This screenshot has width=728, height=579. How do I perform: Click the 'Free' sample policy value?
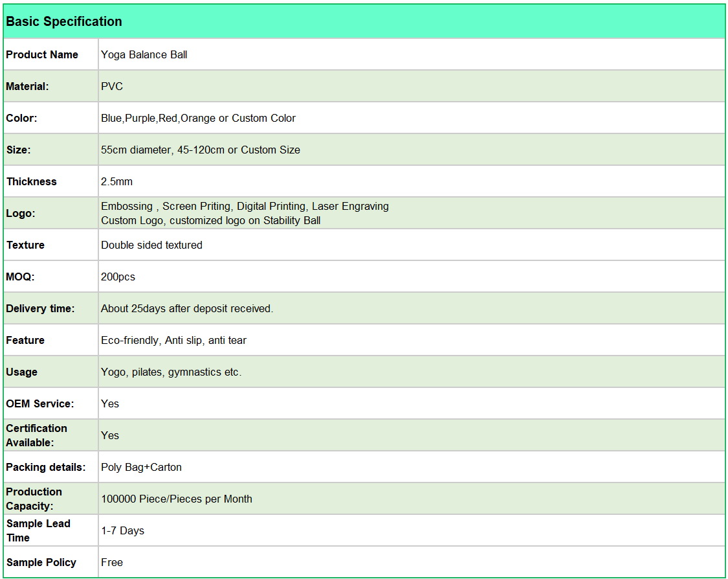pyautogui.click(x=112, y=562)
